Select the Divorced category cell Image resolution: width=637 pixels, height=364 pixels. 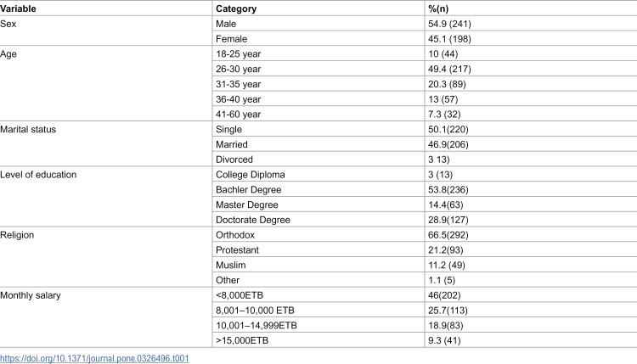click(x=234, y=160)
